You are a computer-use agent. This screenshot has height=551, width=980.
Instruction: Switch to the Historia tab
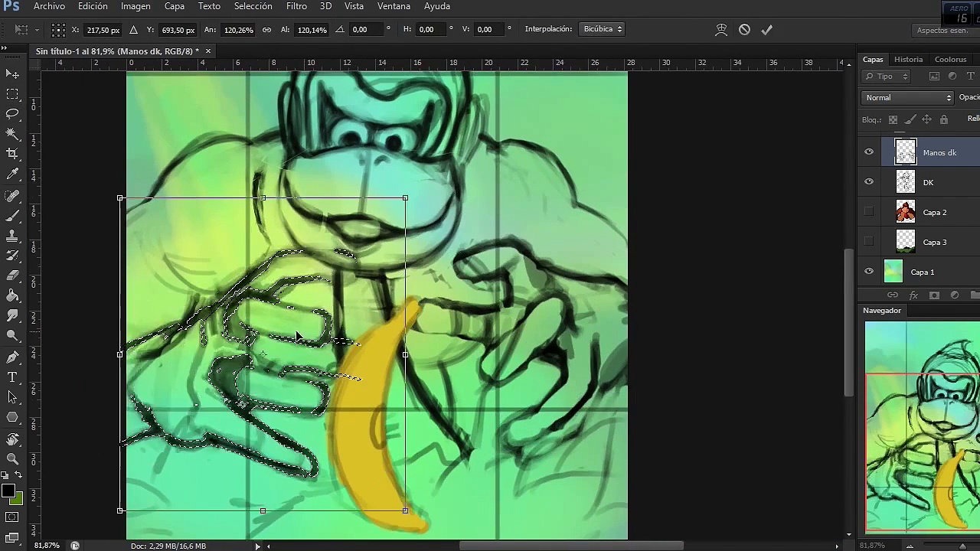pyautogui.click(x=908, y=60)
